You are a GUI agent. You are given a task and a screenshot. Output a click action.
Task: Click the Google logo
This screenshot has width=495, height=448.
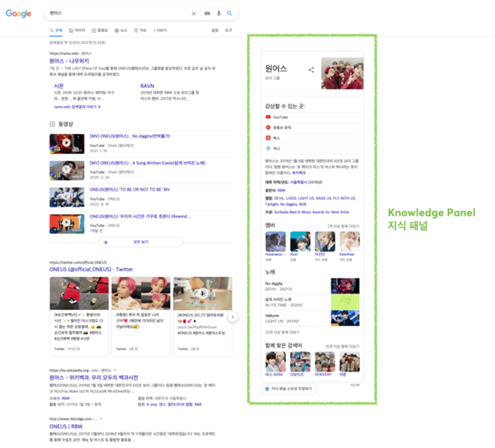point(18,14)
